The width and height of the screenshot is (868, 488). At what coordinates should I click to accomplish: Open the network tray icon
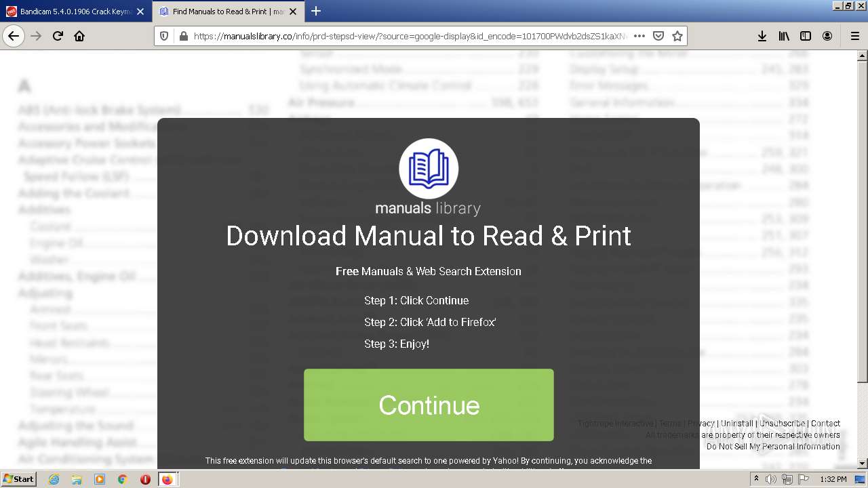[787, 479]
